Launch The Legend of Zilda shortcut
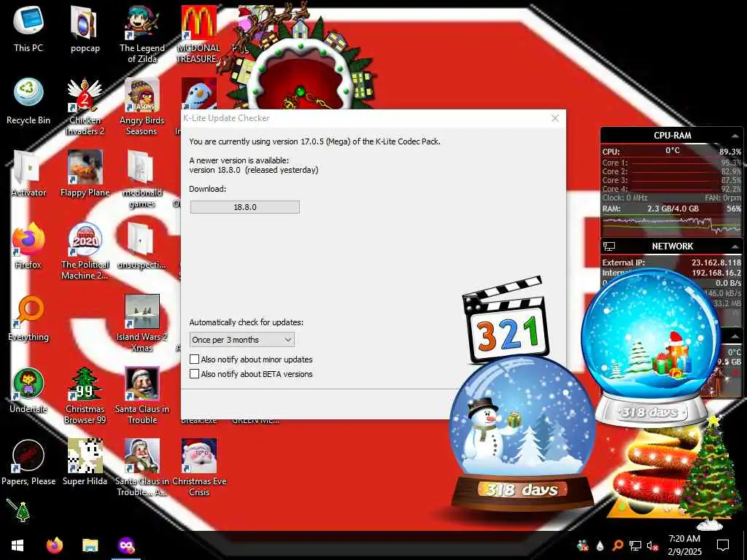The height and width of the screenshot is (560, 747). [142, 34]
